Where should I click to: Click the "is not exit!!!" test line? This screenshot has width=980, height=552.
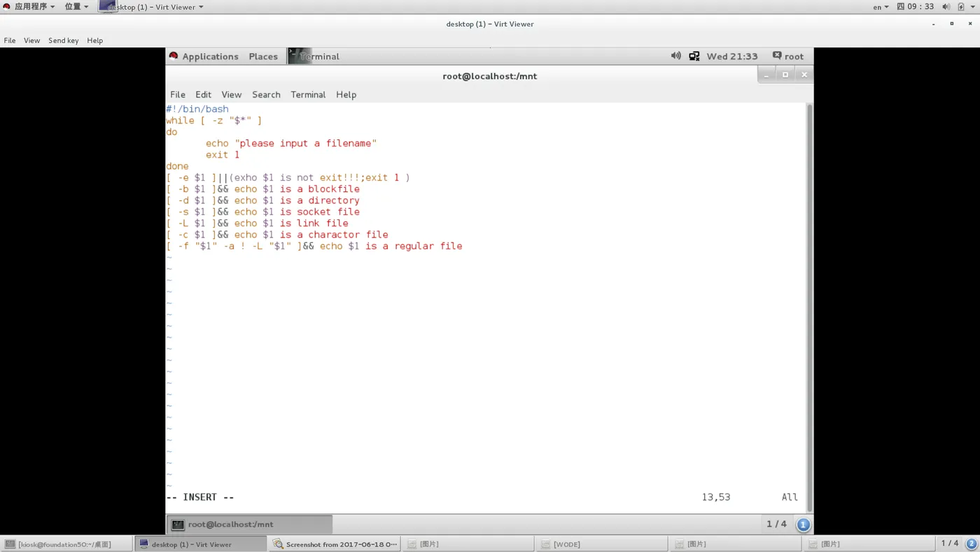point(288,178)
